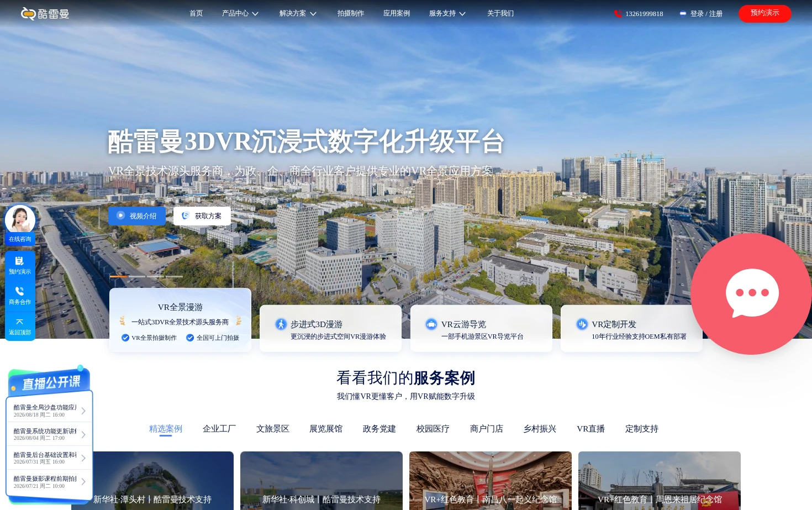Select second carousel indicator bar

(137, 276)
